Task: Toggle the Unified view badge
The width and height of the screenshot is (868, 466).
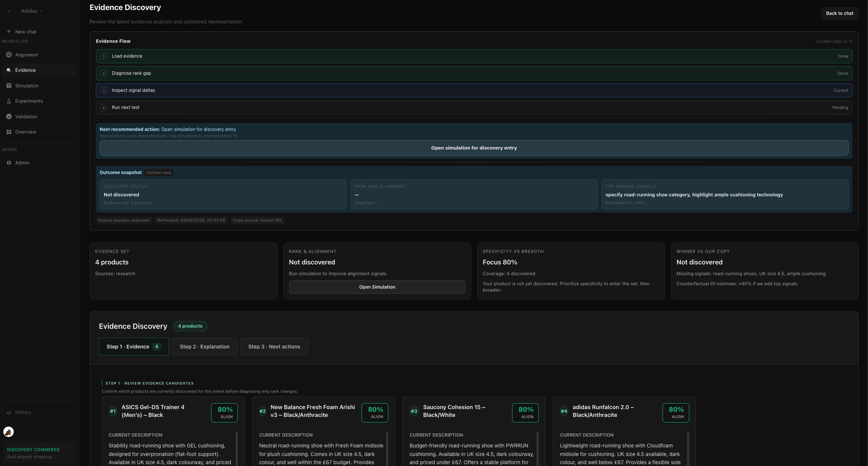Action: tap(159, 173)
